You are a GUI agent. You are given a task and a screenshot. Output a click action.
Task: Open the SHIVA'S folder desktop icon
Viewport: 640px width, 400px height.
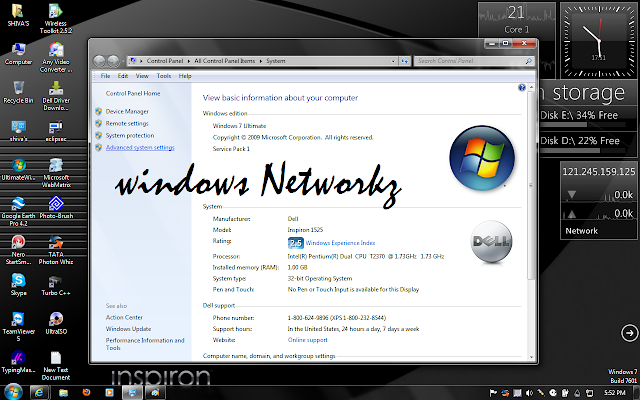click(x=18, y=15)
